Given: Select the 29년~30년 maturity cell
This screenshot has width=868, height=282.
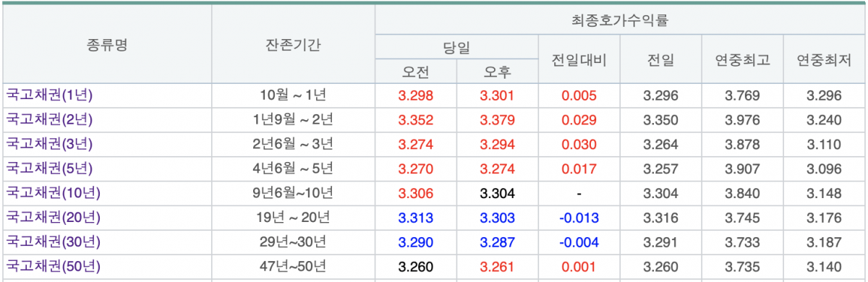Looking at the screenshot, I should [293, 242].
